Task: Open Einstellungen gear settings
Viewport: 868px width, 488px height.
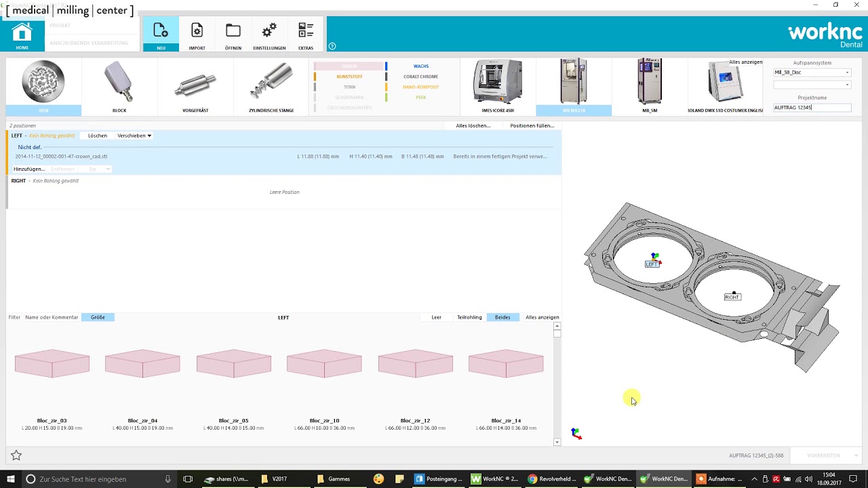Action: click(269, 35)
